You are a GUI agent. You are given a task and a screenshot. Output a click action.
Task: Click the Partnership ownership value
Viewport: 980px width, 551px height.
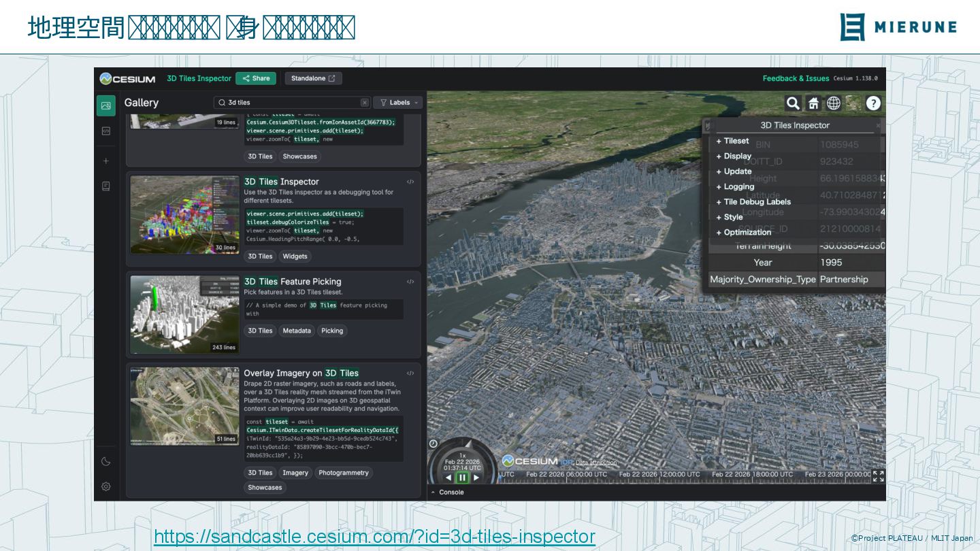844,280
